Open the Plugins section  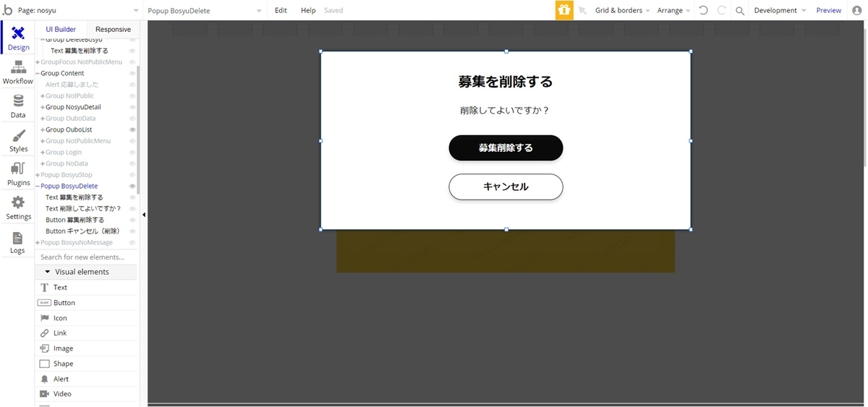18,174
